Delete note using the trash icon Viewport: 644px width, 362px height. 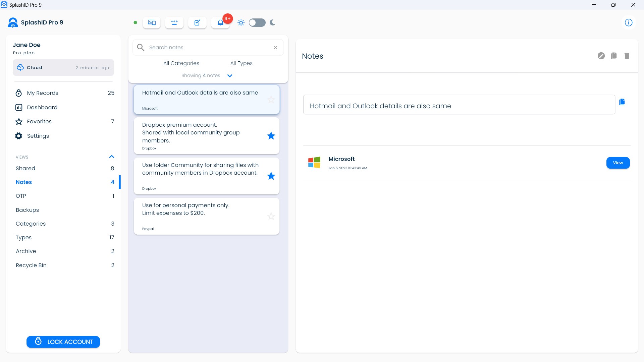(627, 56)
